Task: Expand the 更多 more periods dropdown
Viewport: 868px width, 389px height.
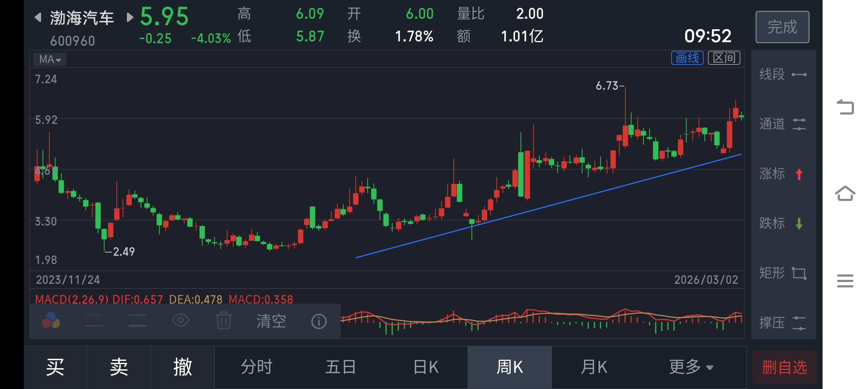Action: pyautogui.click(x=691, y=367)
